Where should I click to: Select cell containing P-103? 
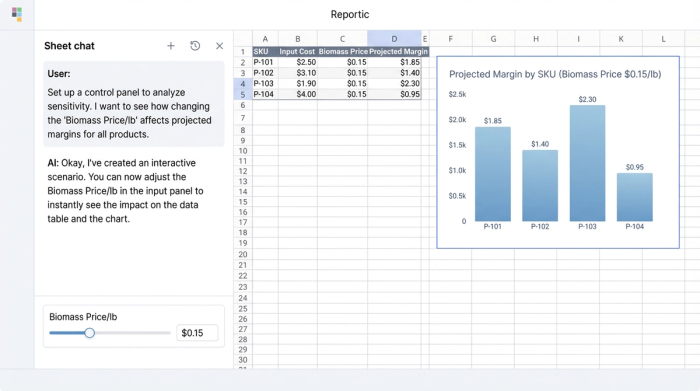(x=265, y=83)
